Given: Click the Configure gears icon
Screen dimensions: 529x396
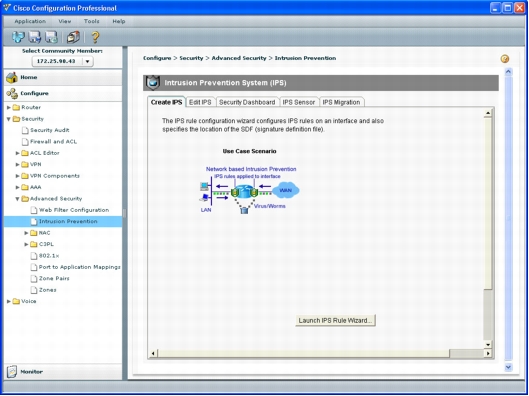Looking at the screenshot, I should 12,93.
